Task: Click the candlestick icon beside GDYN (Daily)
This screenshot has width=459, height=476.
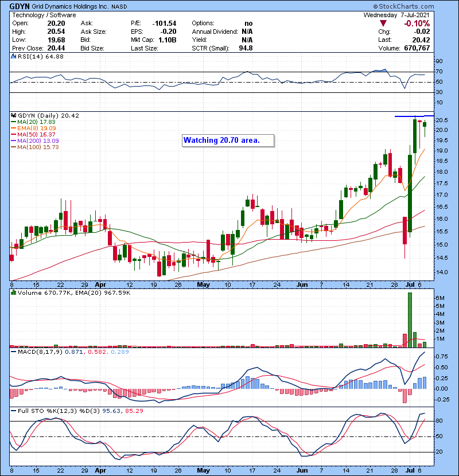Action: click(13, 115)
